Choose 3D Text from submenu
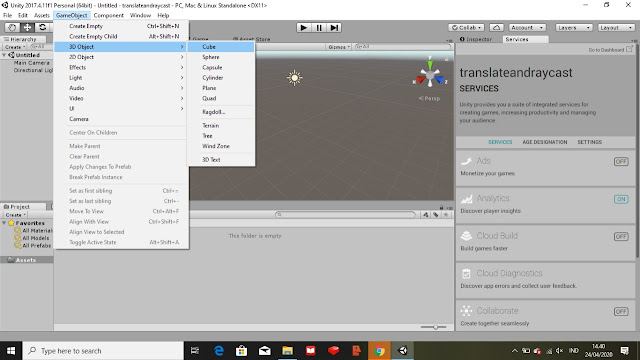This screenshot has width=640, height=360. 221,160
